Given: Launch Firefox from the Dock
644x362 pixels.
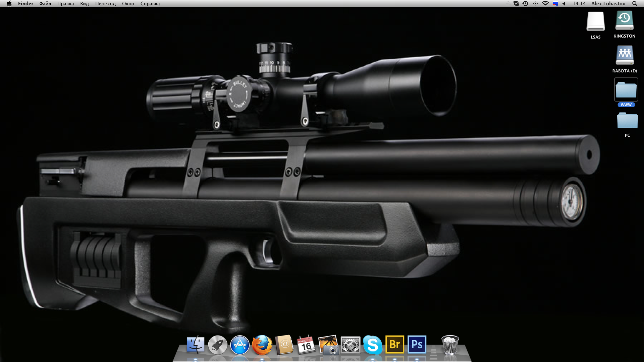Looking at the screenshot, I should coord(262,345).
